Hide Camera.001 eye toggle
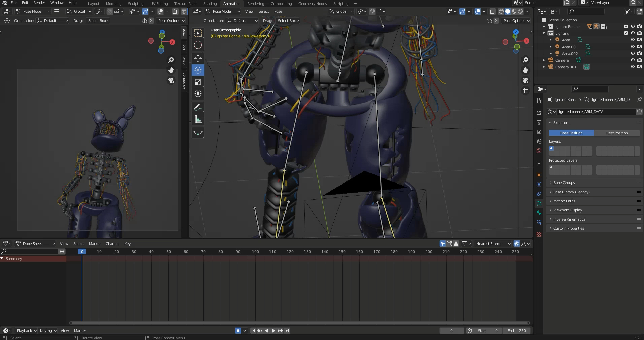Image resolution: width=644 pixels, height=340 pixels. pos(633,67)
